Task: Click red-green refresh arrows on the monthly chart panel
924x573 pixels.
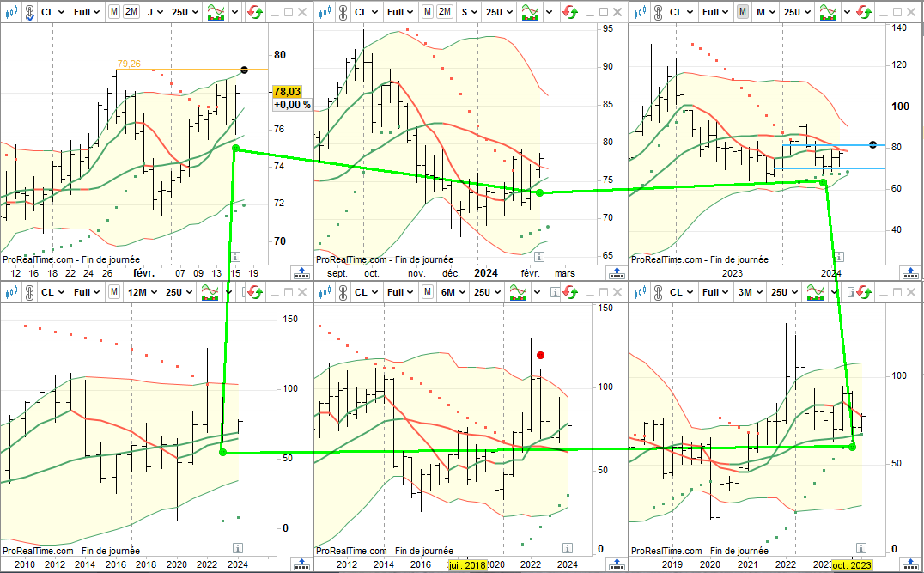Action: pyautogui.click(x=864, y=12)
